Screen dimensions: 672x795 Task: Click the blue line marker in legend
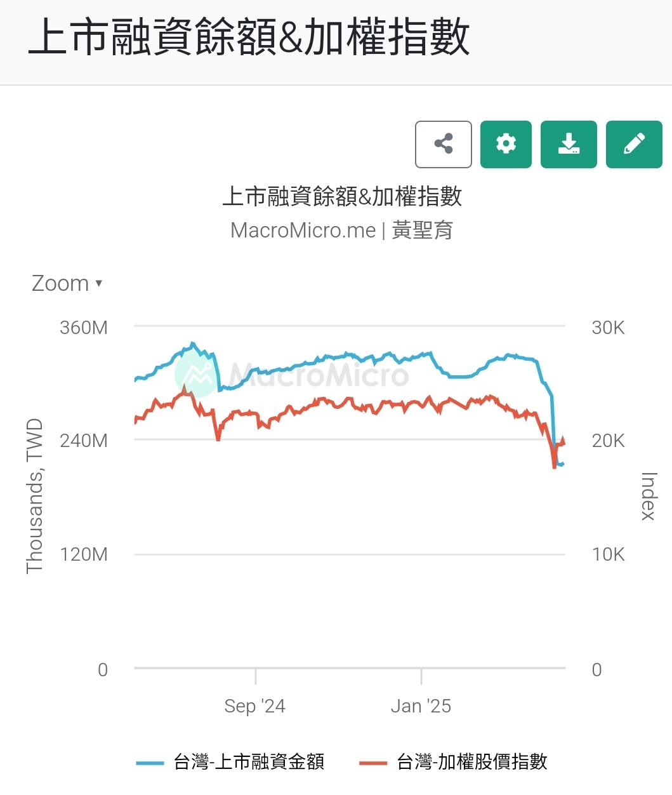click(x=150, y=763)
